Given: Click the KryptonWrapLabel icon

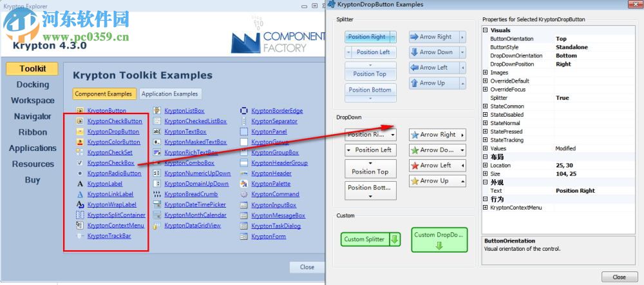Looking at the screenshot, I should click(80, 204).
